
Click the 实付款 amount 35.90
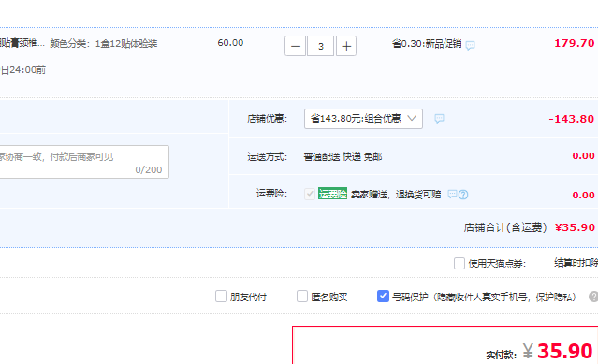tap(565, 351)
